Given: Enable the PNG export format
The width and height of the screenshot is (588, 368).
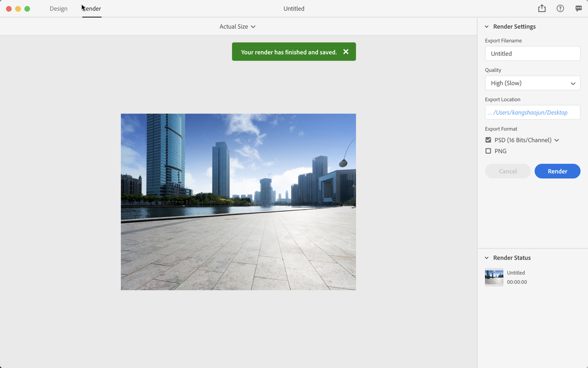Looking at the screenshot, I should [488, 151].
